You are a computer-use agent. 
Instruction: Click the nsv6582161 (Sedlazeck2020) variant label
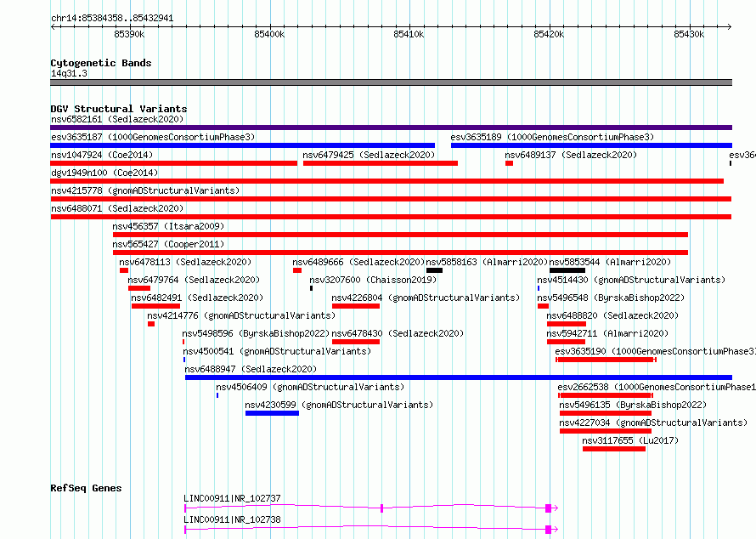117,119
